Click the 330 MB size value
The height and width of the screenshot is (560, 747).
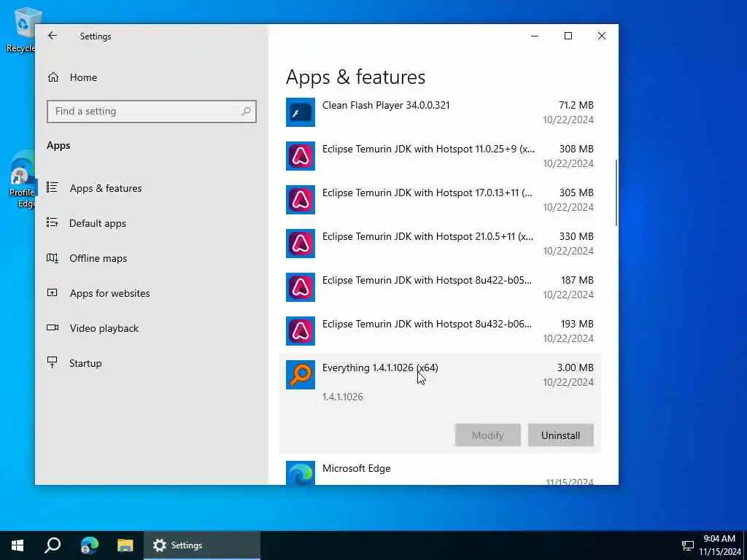click(x=576, y=237)
